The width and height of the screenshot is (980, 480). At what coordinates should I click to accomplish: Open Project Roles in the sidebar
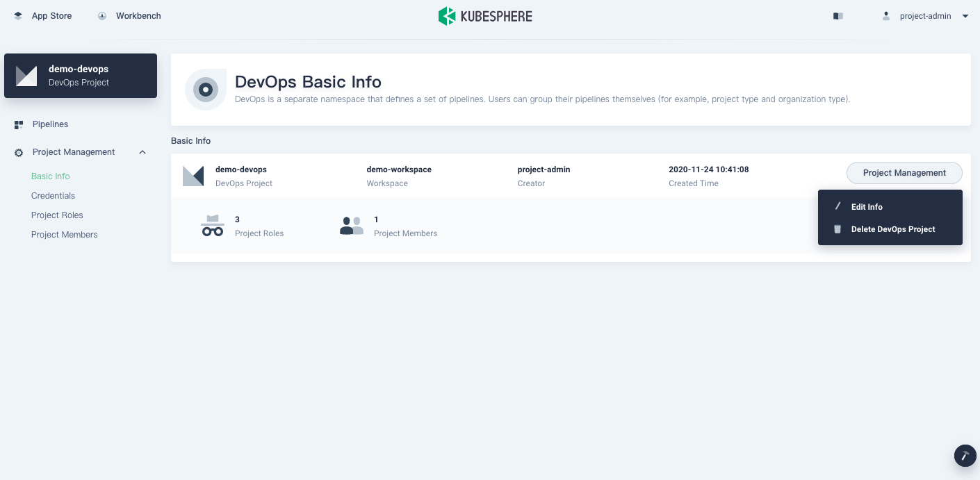point(57,215)
